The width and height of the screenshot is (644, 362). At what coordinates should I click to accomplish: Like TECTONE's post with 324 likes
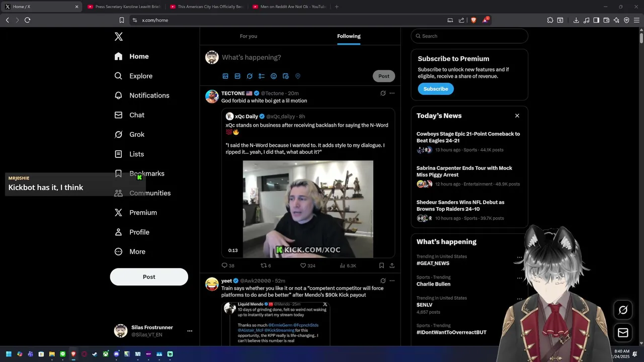click(307, 265)
